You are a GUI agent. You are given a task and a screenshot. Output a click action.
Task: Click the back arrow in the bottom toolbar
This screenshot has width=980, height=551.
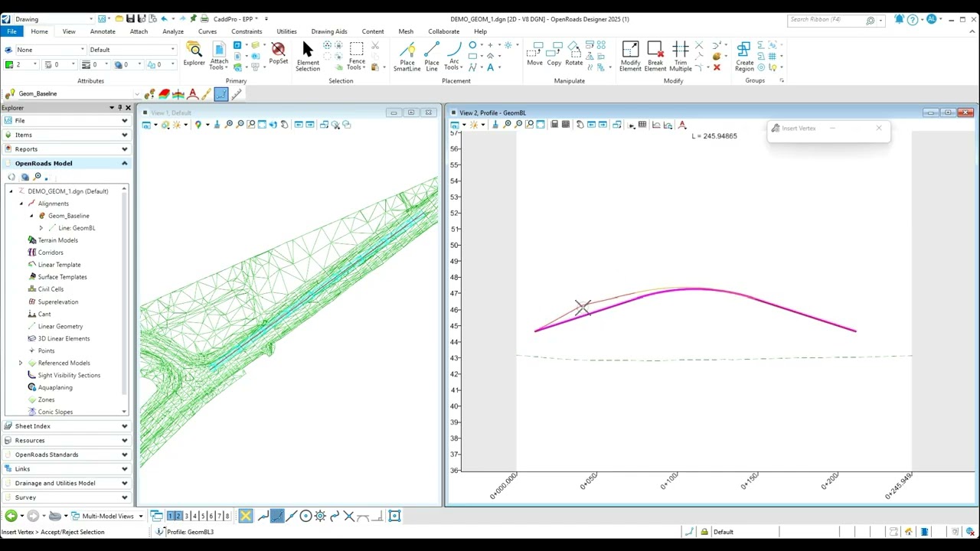click(x=11, y=516)
